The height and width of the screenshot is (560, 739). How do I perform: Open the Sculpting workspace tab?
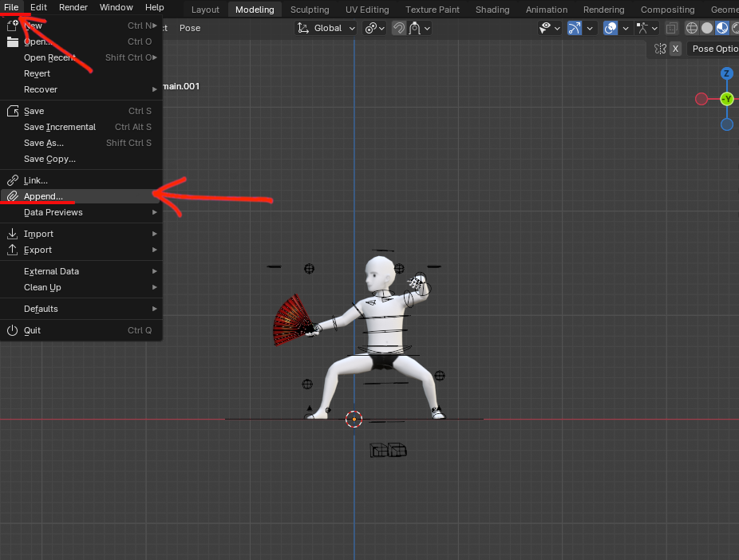tap(310, 10)
